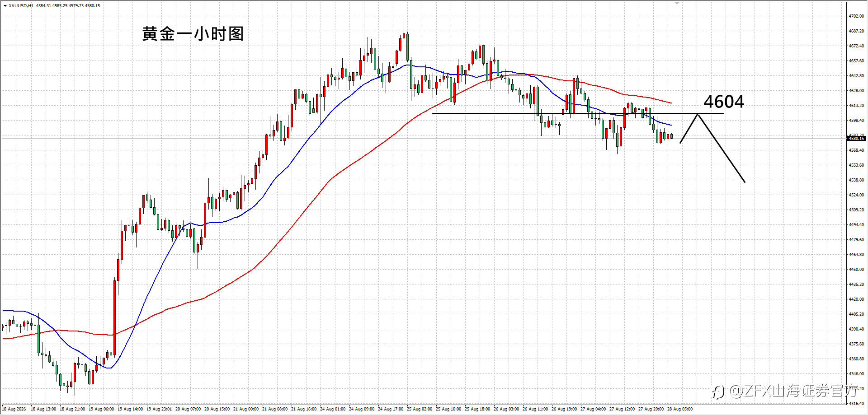The image size is (868, 415).
Task: Click the chart shift marker on top edge
Action: tap(677, 3)
